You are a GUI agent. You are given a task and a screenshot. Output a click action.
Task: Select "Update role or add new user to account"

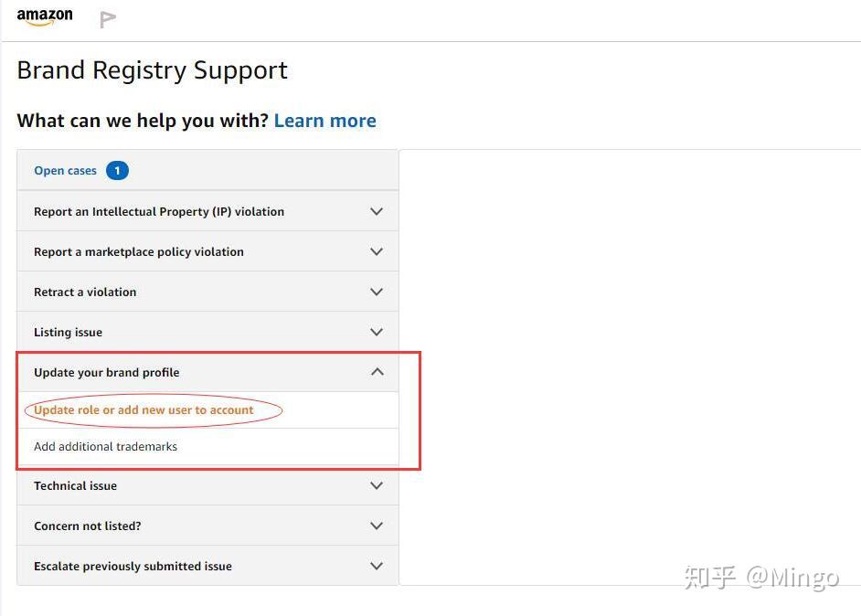[x=143, y=409]
